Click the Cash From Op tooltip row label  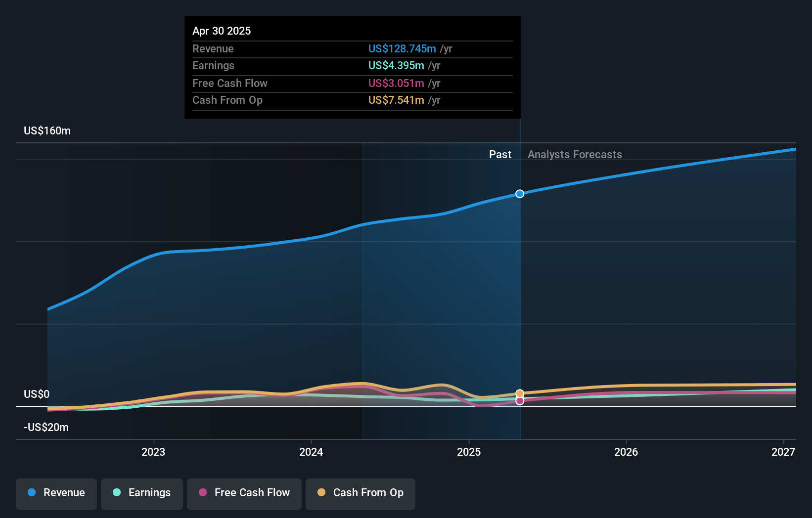point(227,100)
